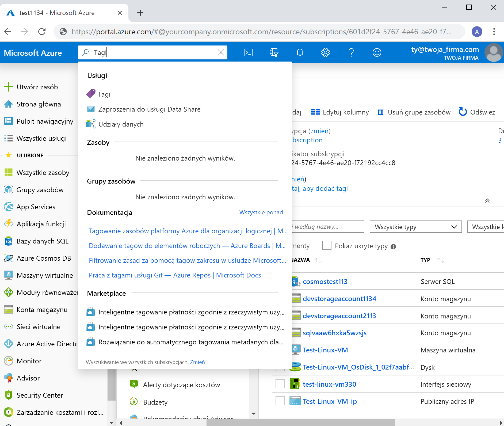
Task: Open Advisor sidebar icon
Action: pyautogui.click(x=9, y=378)
